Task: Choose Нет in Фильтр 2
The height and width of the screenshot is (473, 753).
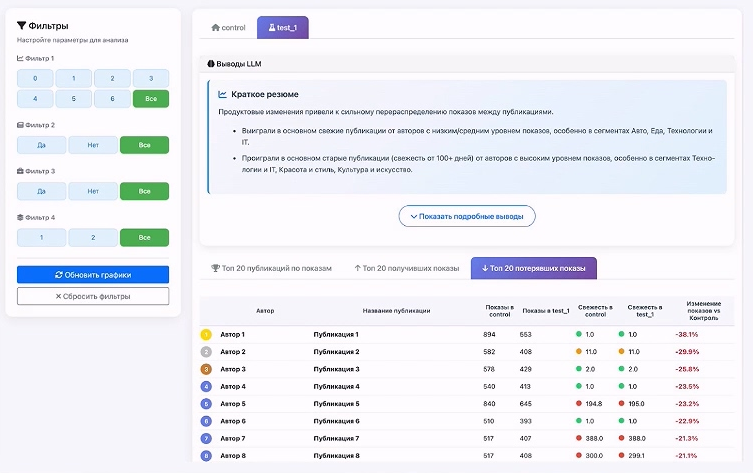Action: pos(93,145)
